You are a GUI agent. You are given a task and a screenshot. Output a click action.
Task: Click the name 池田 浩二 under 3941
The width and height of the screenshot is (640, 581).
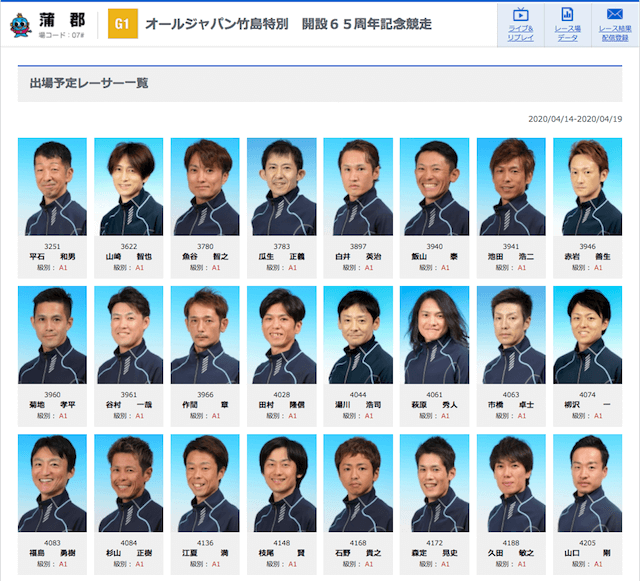click(x=511, y=257)
